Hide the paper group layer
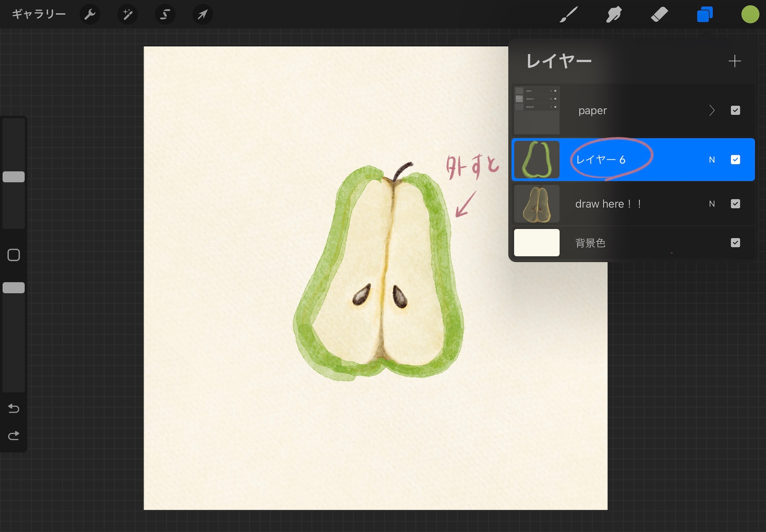 (735, 111)
